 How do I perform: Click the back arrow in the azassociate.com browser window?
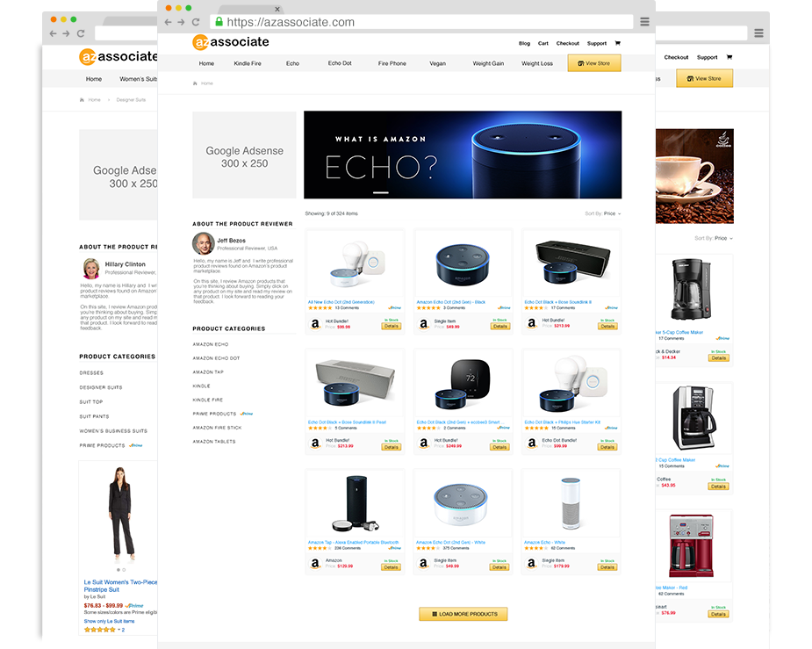(x=168, y=22)
